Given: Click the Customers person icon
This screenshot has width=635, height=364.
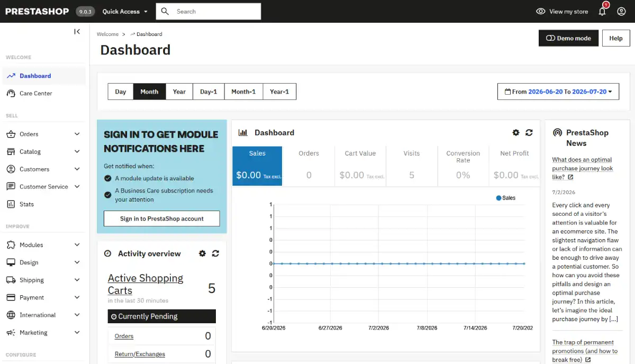Looking at the screenshot, I should pyautogui.click(x=11, y=169).
